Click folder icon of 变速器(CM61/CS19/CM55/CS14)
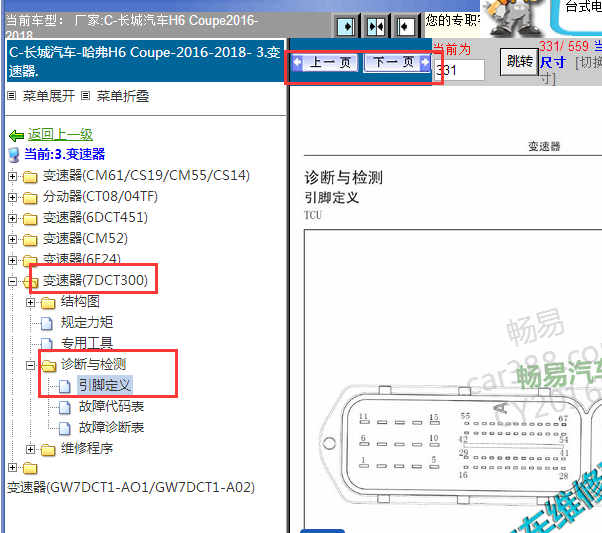Viewport: 602px width, 533px height. (x=30, y=177)
